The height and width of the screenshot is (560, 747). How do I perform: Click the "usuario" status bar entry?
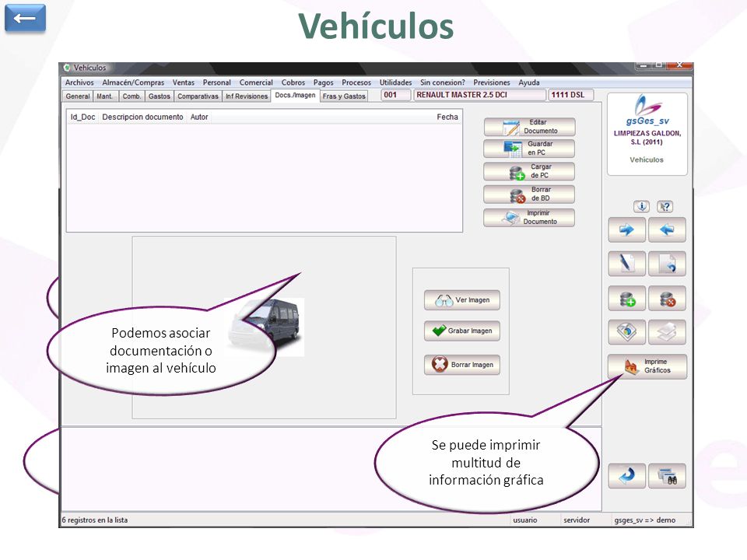click(525, 520)
